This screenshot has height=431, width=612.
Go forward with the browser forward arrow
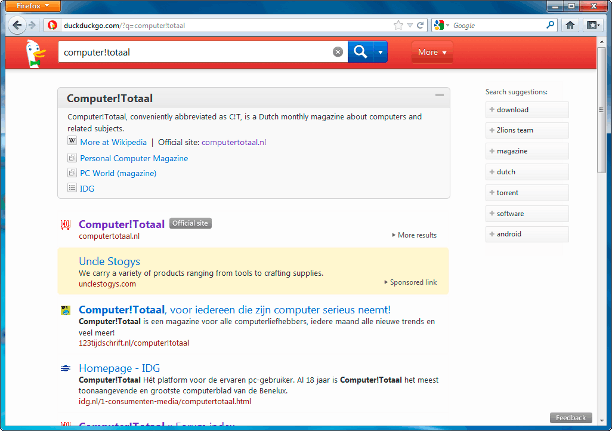click(x=32, y=25)
